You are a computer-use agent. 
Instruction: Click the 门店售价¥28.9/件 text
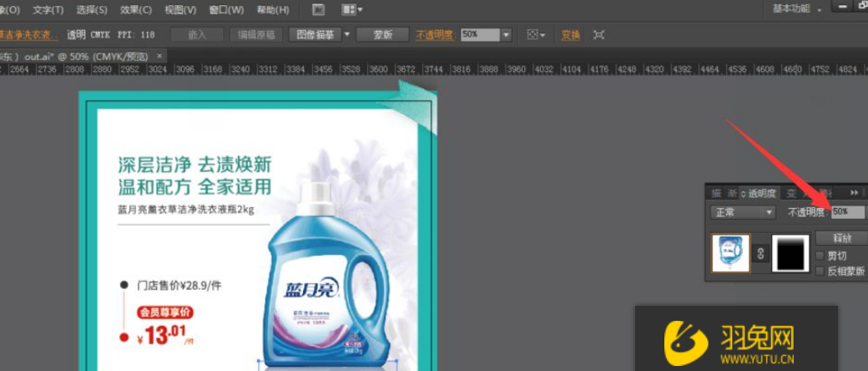tap(179, 286)
